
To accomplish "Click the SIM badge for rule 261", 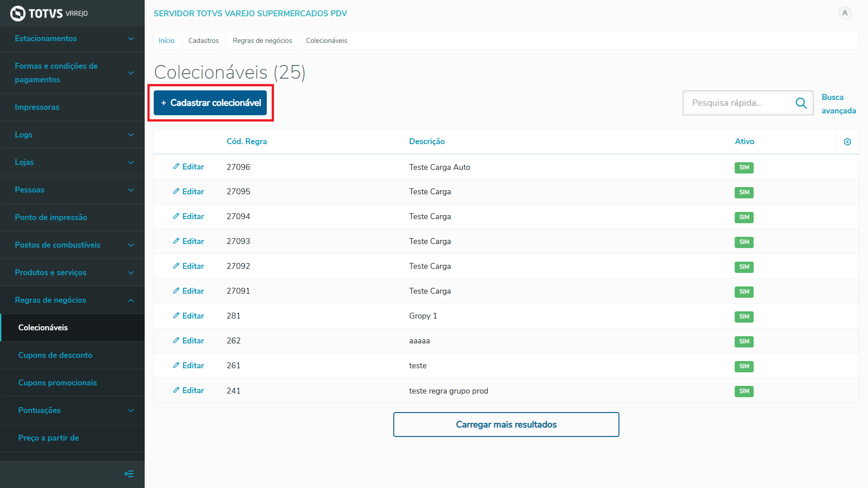I will 744,366.
